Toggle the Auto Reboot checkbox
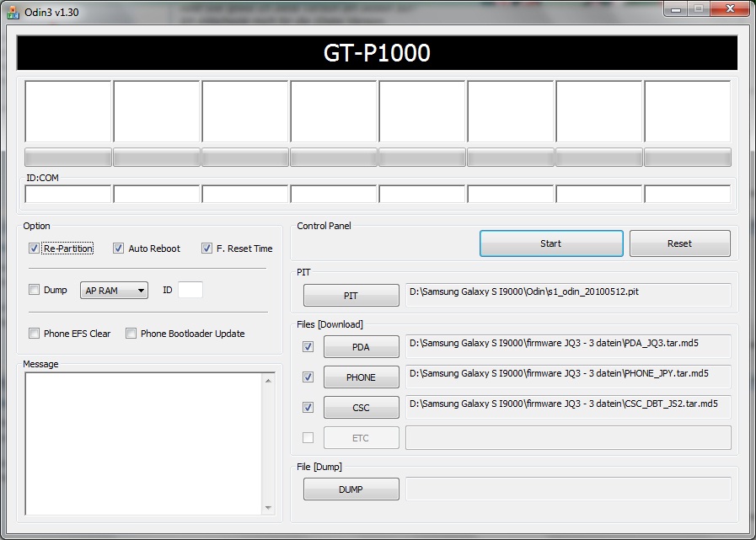 pos(118,249)
